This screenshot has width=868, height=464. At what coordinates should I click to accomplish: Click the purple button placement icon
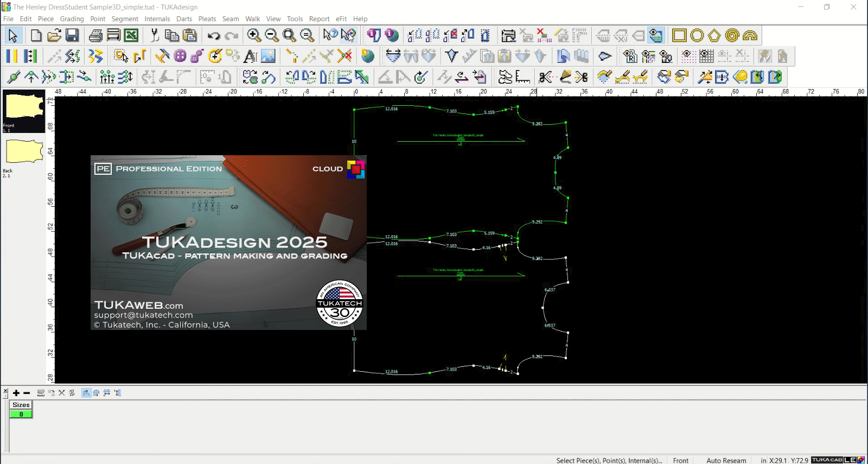pyautogui.click(x=180, y=56)
